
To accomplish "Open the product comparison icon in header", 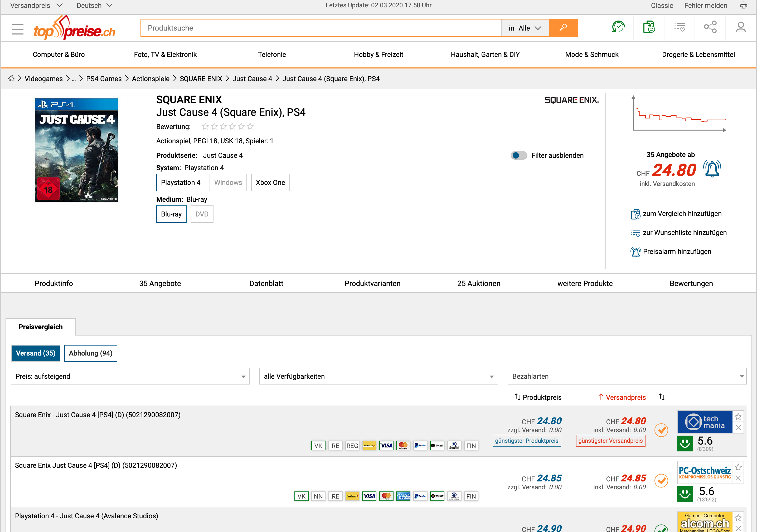I will pos(648,27).
